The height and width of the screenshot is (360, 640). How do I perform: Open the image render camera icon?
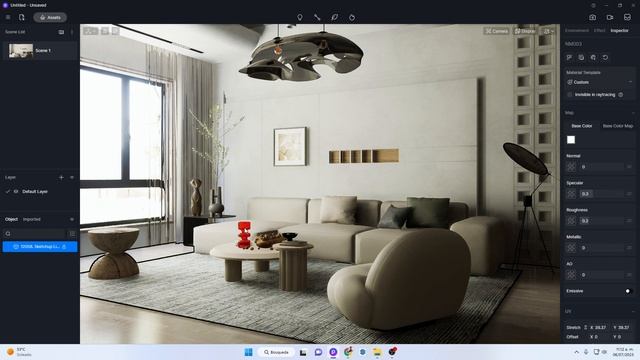[x=593, y=17]
